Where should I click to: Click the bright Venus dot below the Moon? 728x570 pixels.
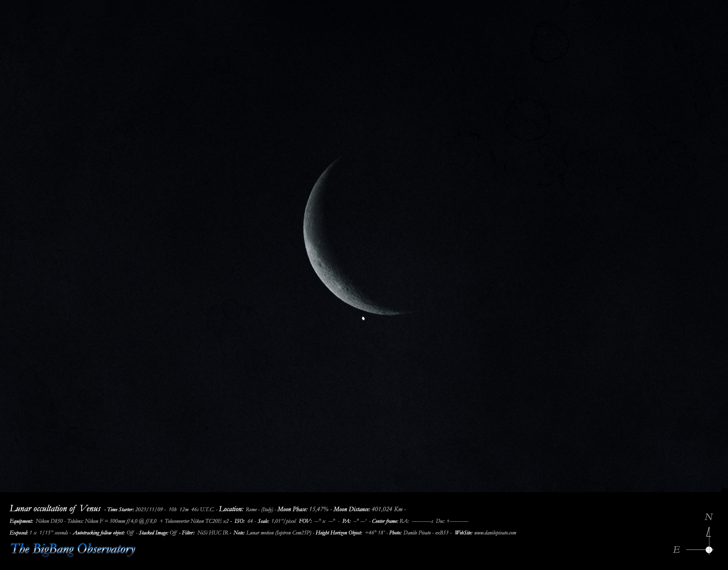(x=363, y=319)
